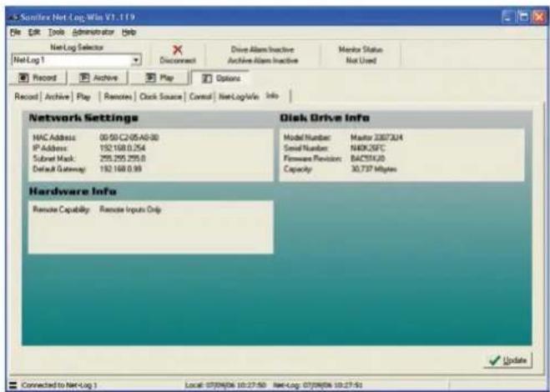Click the Drive Alarm Inactive status text
550x392 pixels.
(x=262, y=50)
